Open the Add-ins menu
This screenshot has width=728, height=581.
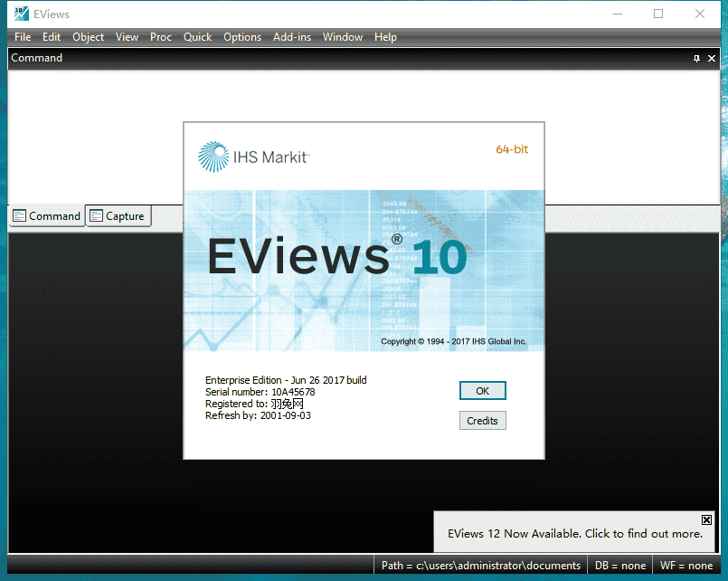[x=291, y=37]
